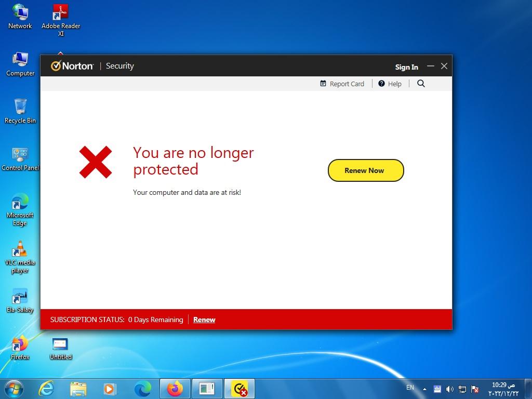This screenshot has height=399, width=532.
Task: Select the Firefox desktop shortcut
Action: pyautogui.click(x=20, y=348)
